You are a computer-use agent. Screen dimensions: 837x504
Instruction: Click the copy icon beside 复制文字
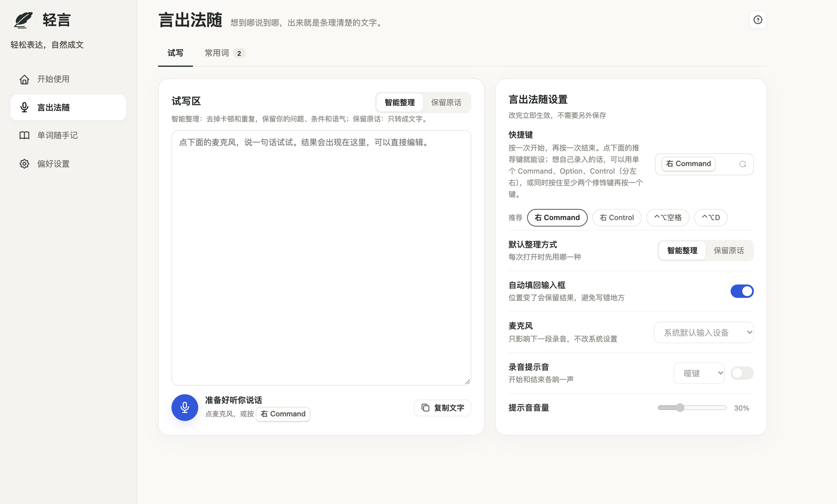(x=425, y=408)
